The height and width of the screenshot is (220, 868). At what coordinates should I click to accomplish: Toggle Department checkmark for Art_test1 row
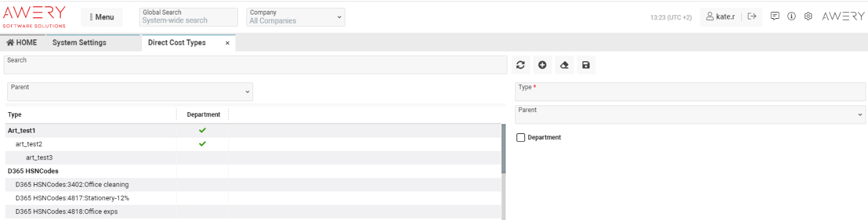click(202, 130)
